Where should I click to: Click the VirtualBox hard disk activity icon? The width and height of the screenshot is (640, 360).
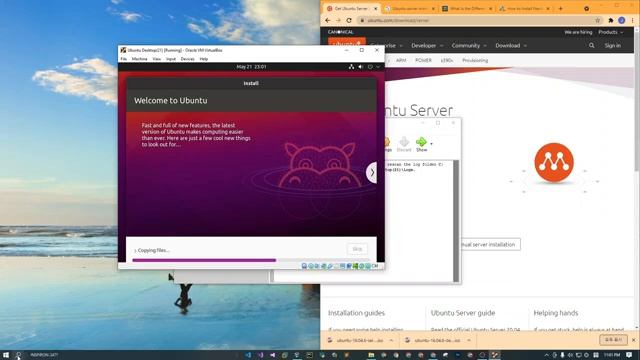point(304,266)
